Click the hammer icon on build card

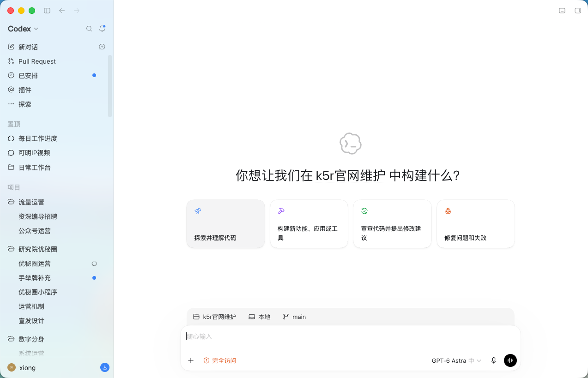[x=281, y=211]
